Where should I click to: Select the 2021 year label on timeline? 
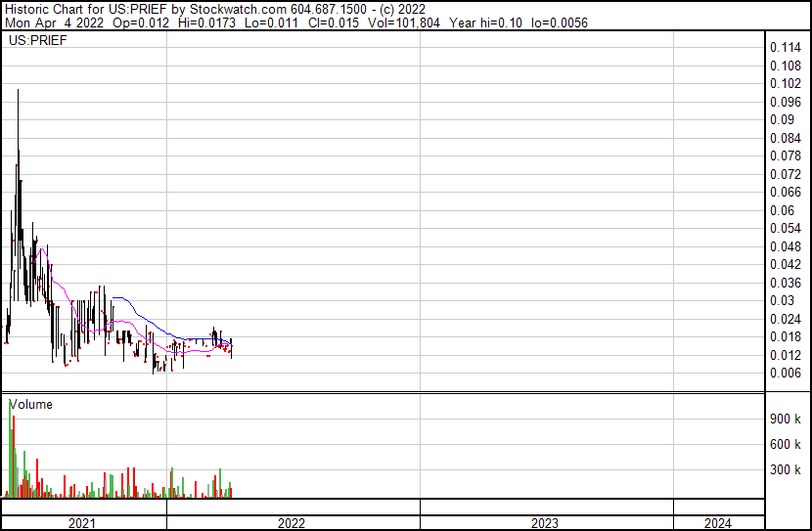pos(82,523)
